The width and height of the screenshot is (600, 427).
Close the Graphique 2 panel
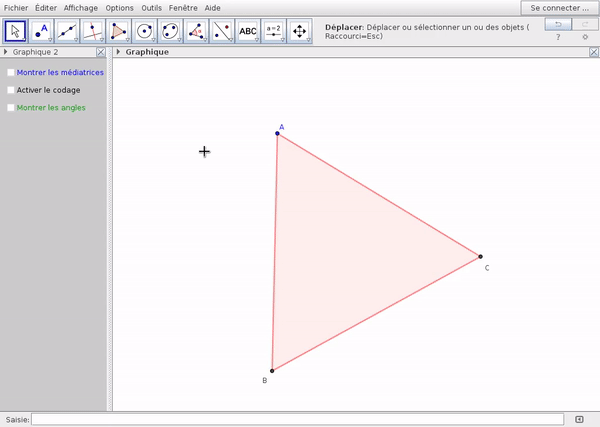(101, 52)
